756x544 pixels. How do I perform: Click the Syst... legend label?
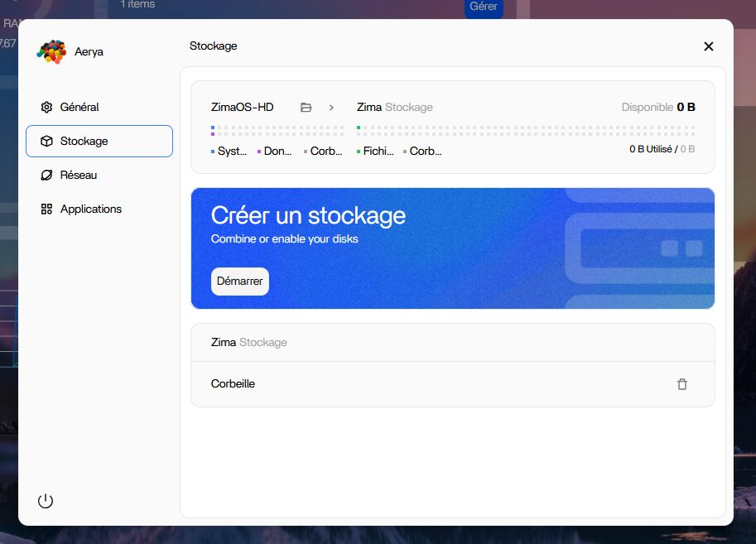tap(232, 152)
